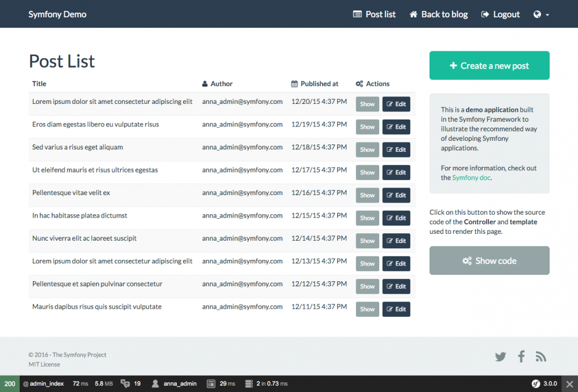Click the globe language icon in navbar
Screen dimensions: 578x392
(x=537, y=14)
